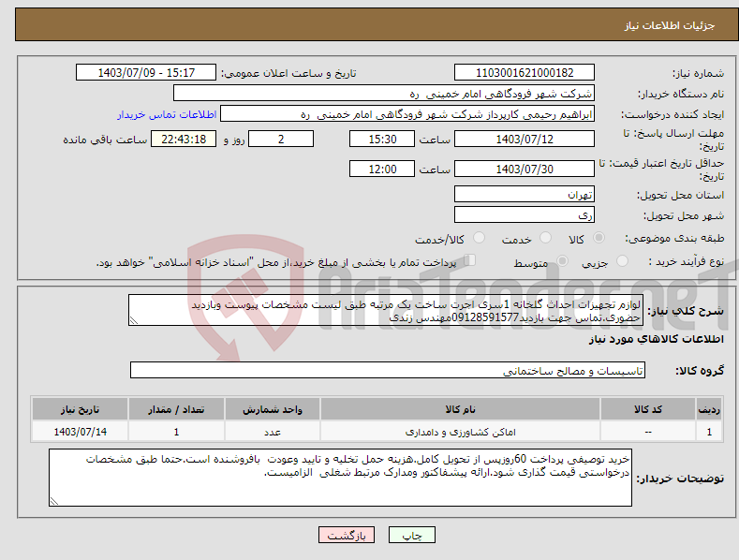Click the شرح کلی نیاز description textarea
The width and height of the screenshot is (739, 560).
pyautogui.click(x=386, y=310)
